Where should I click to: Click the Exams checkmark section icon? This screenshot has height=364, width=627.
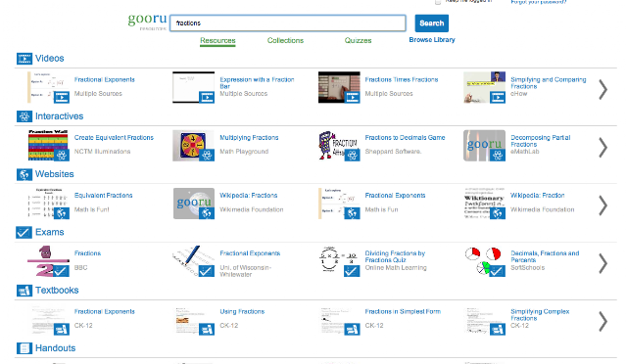[x=24, y=232]
